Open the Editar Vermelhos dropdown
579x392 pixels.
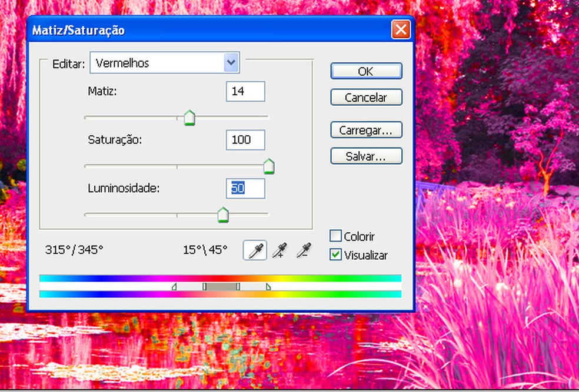tap(165, 63)
